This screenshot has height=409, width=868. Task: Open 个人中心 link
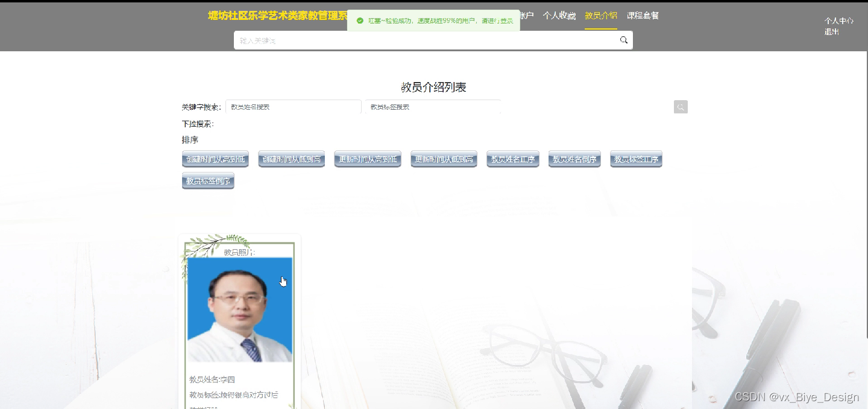[839, 21]
